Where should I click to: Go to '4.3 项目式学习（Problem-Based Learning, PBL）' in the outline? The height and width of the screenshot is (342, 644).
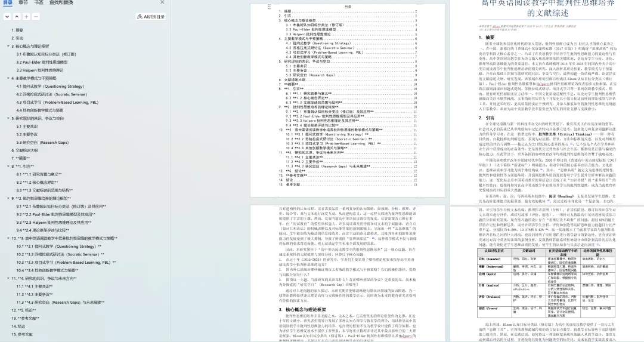(57, 102)
